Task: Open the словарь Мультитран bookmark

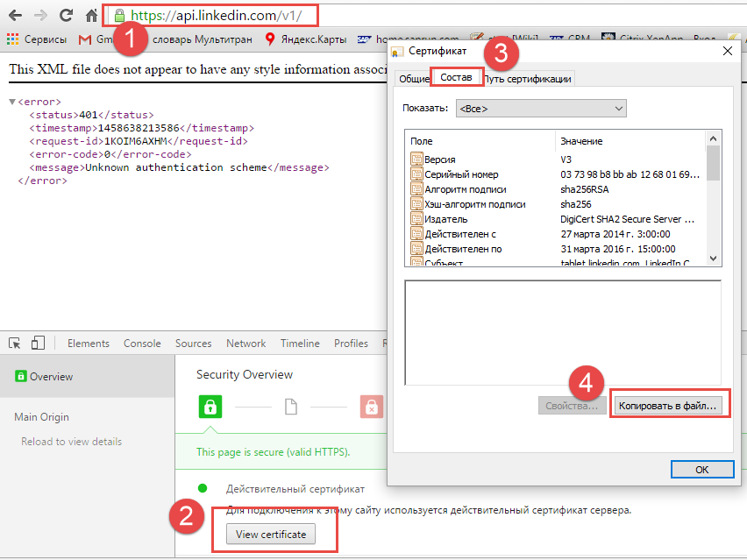Action: point(202,39)
